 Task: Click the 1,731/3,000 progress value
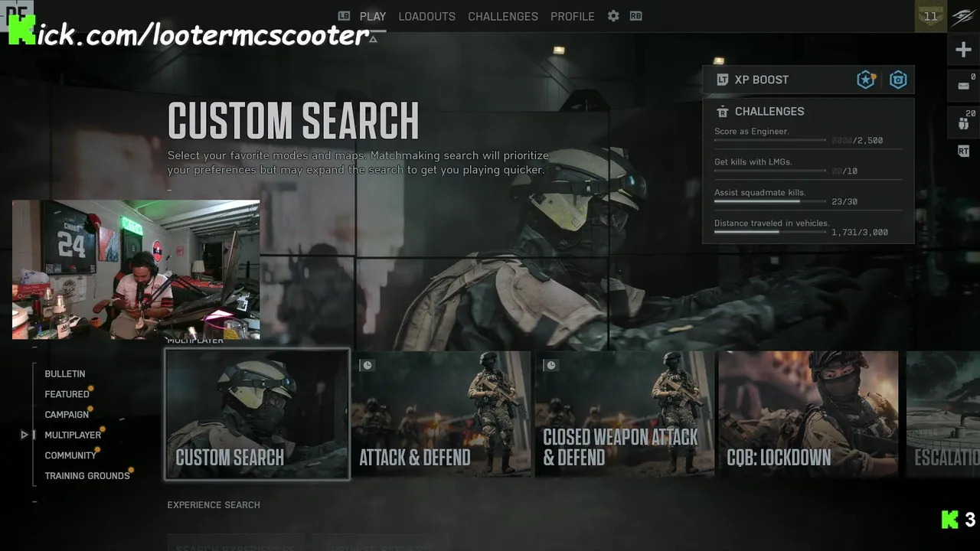pos(860,233)
